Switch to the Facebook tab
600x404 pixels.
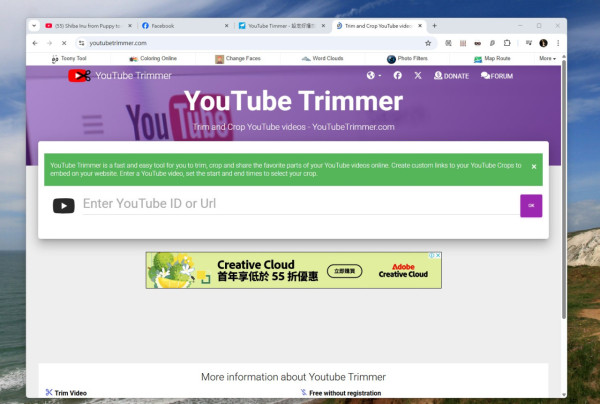[185, 26]
